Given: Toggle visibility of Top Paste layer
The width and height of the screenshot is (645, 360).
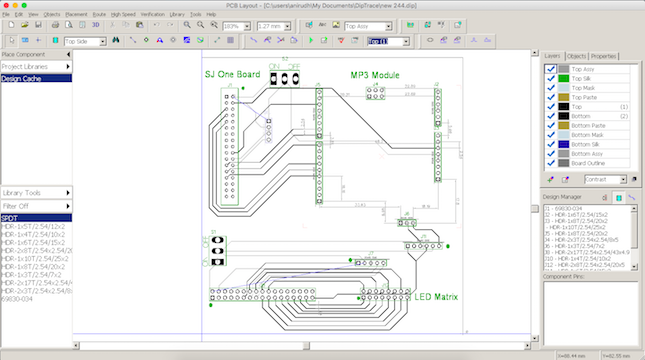Looking at the screenshot, I should pos(551,98).
